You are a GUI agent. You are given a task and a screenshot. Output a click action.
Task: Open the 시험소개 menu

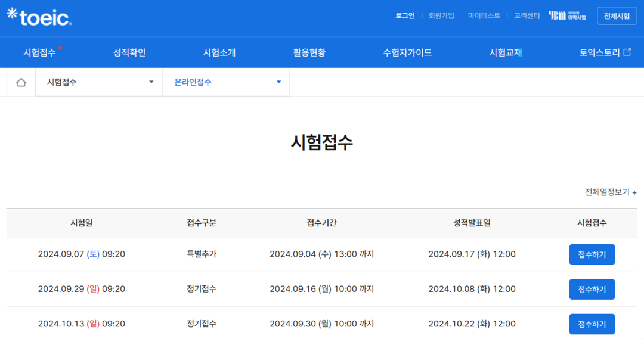click(x=219, y=52)
